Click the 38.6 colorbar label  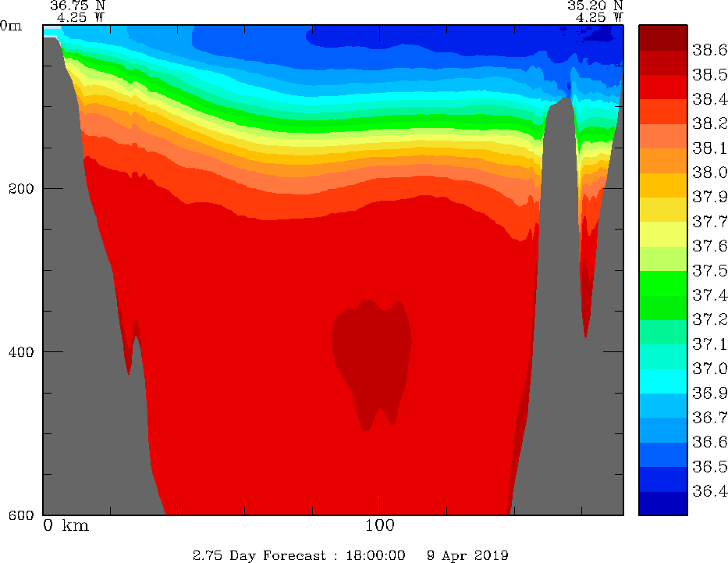(709, 50)
